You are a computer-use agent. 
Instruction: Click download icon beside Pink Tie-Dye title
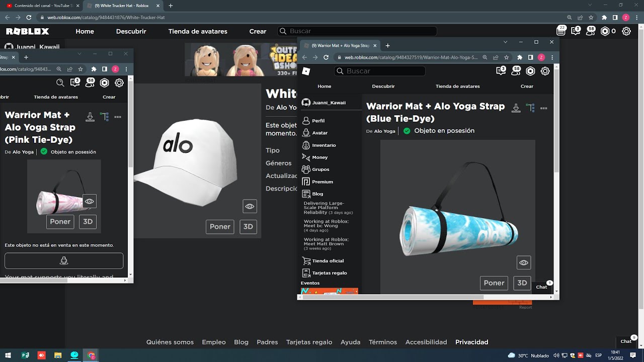[90, 117]
